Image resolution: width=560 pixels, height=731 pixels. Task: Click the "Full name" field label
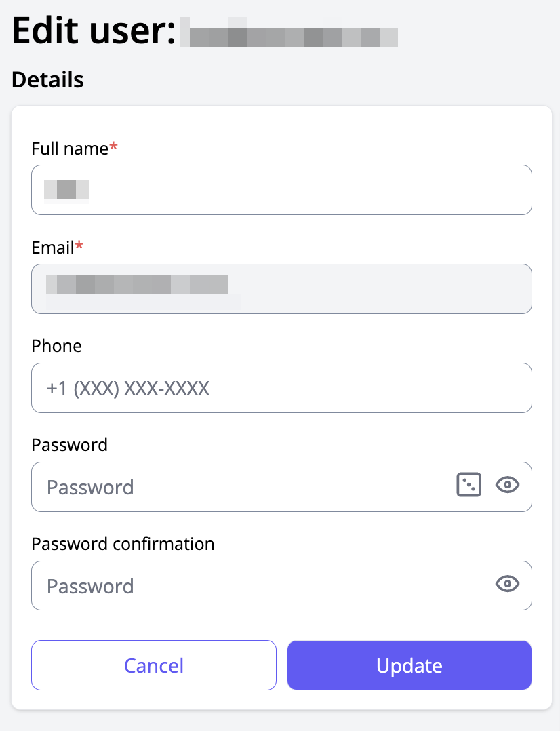[70, 149]
